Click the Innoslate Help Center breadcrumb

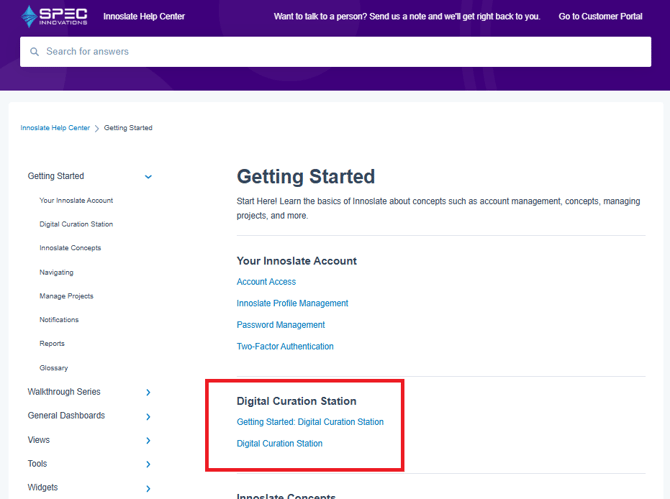[x=55, y=128]
